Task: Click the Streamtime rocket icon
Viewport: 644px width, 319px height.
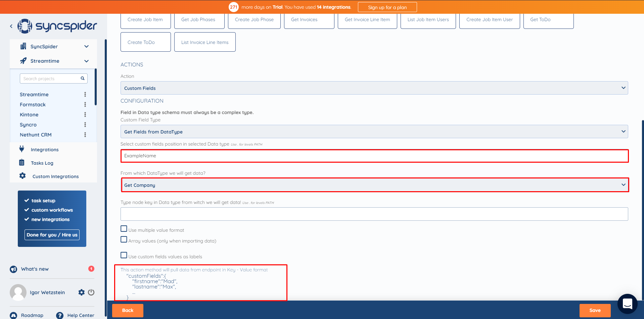Action: pyautogui.click(x=23, y=61)
